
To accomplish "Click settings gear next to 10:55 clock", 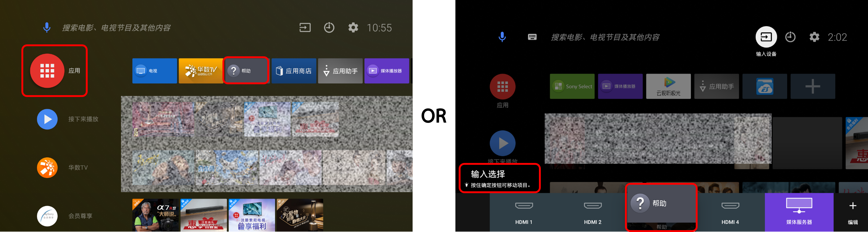I will coord(353,27).
